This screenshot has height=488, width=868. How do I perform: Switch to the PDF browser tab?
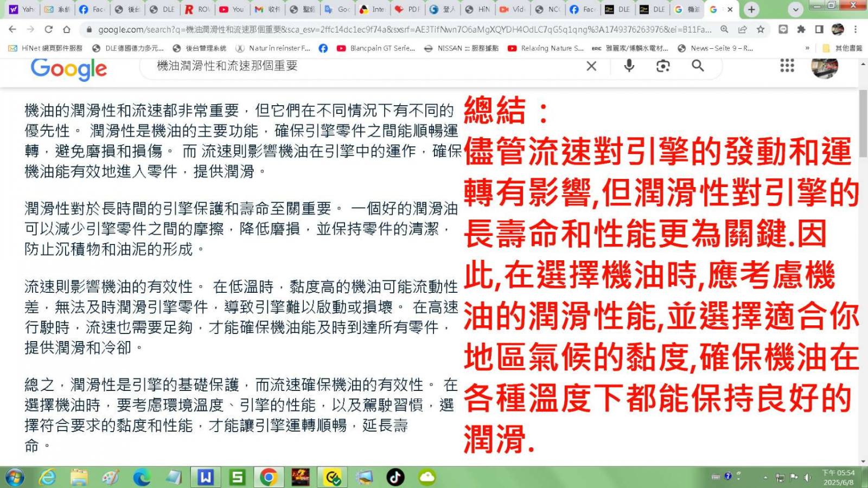407,9
